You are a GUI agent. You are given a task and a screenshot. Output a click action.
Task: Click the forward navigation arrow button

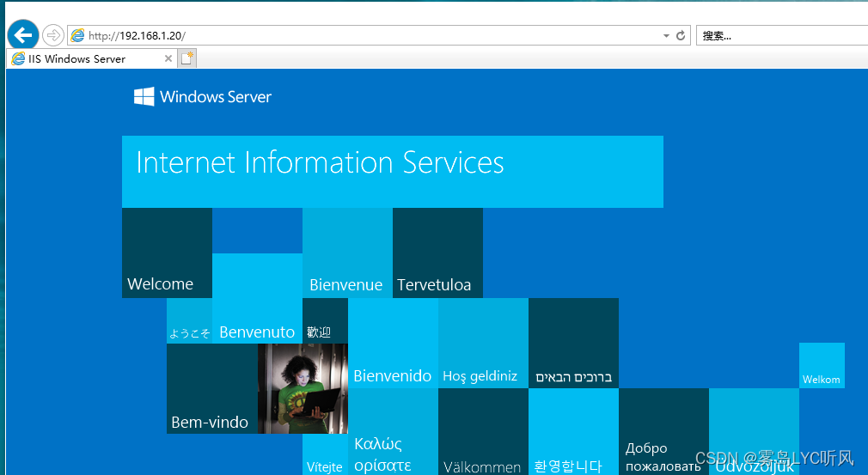(53, 35)
